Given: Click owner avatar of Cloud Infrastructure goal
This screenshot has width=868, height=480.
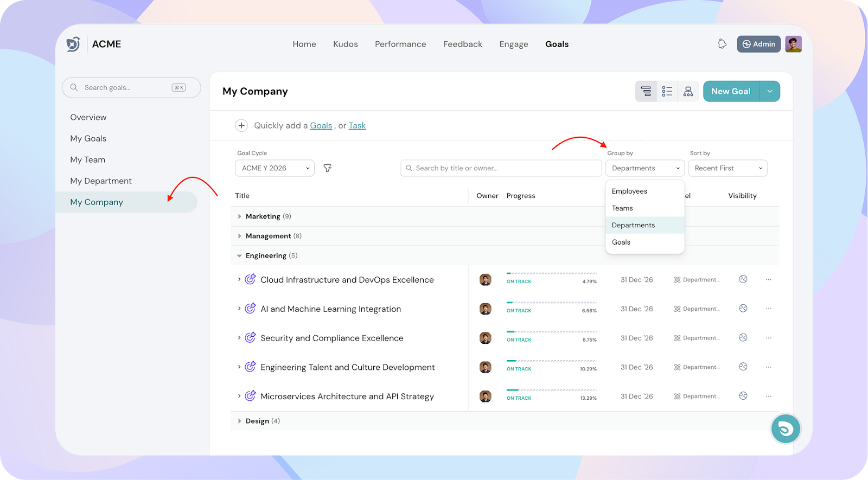Looking at the screenshot, I should click(x=486, y=280).
